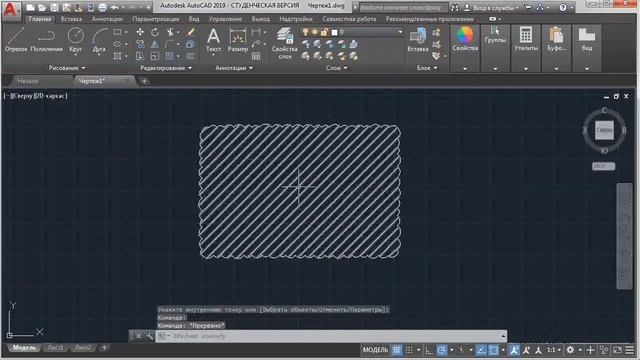Click the Move tool icon
The height and width of the screenshot is (360, 640).
(140, 32)
